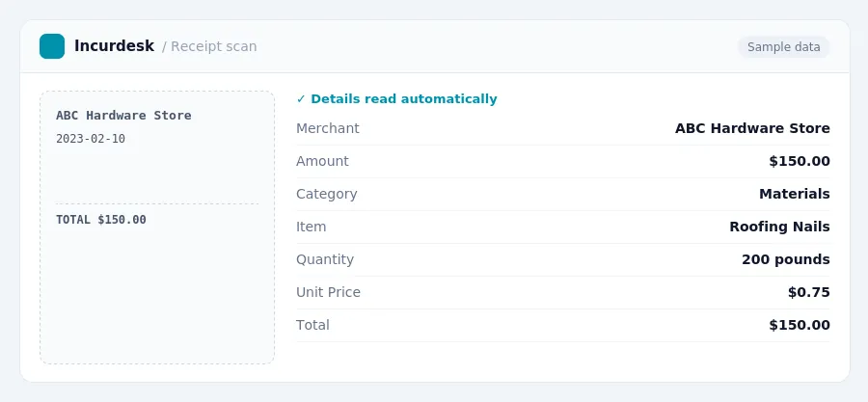Click the Incurdesk app name
Image resolution: width=868 pixels, height=402 pixels.
coord(114,46)
